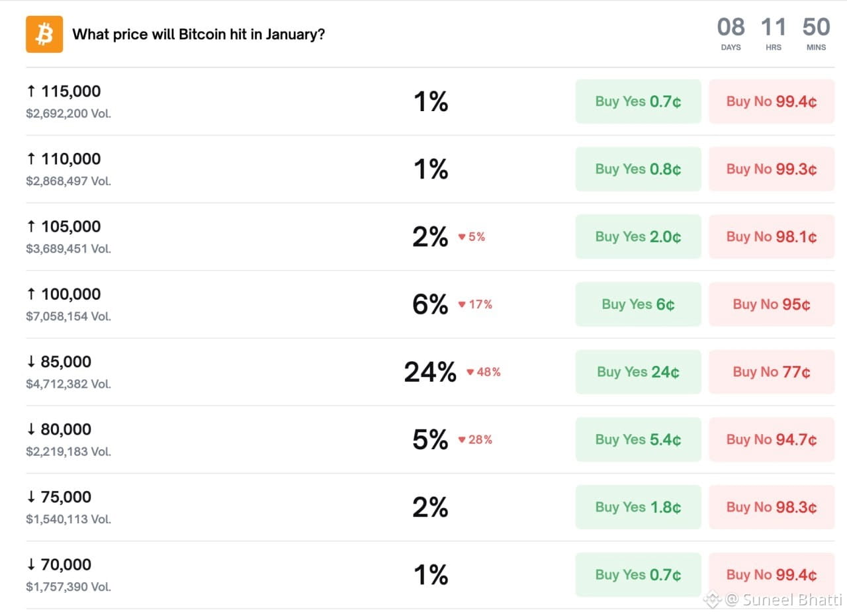Tap Buy Yes 1.8¢ for ↓ 75,000
Screen dimensions: 847x616
pos(638,507)
